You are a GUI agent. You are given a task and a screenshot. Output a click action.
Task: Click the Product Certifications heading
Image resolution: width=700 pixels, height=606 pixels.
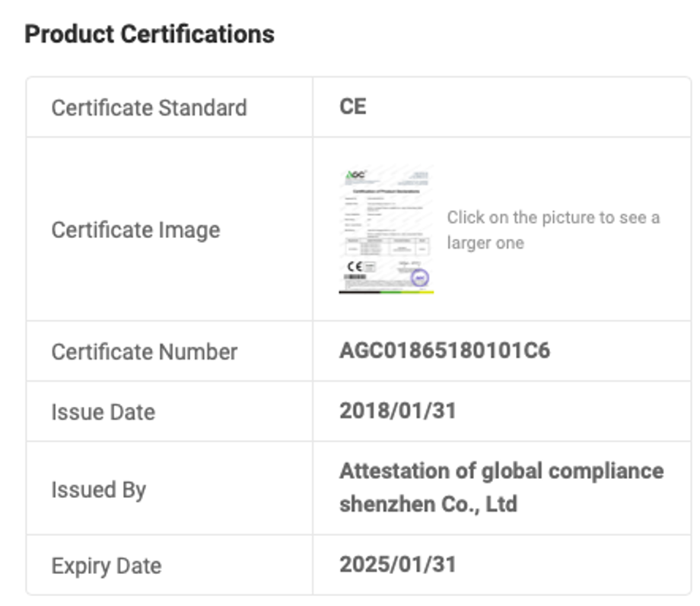pyautogui.click(x=150, y=34)
